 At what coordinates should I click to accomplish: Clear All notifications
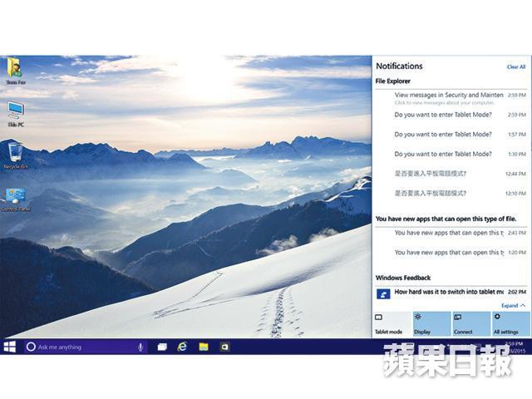pyautogui.click(x=516, y=66)
